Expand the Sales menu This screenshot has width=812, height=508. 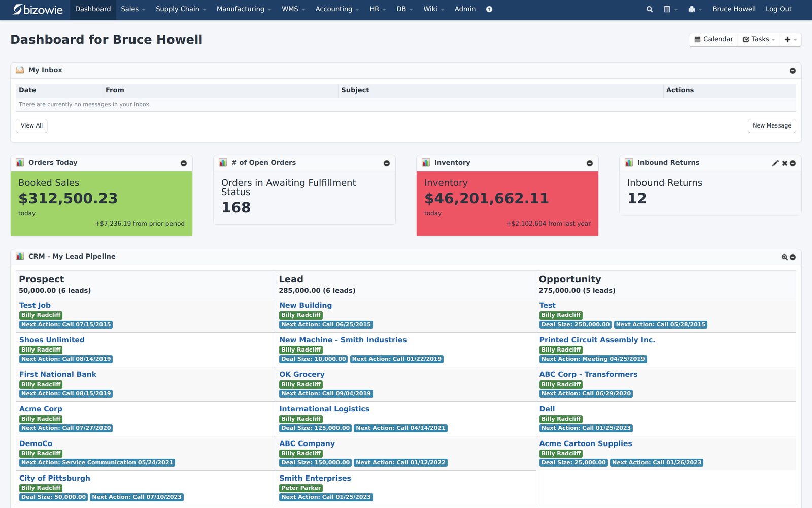(x=133, y=9)
